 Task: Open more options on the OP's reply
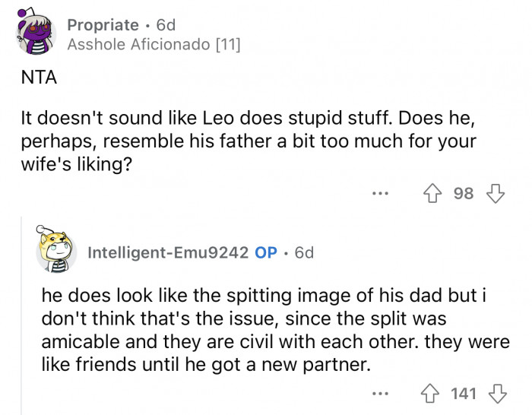pyautogui.click(x=380, y=394)
